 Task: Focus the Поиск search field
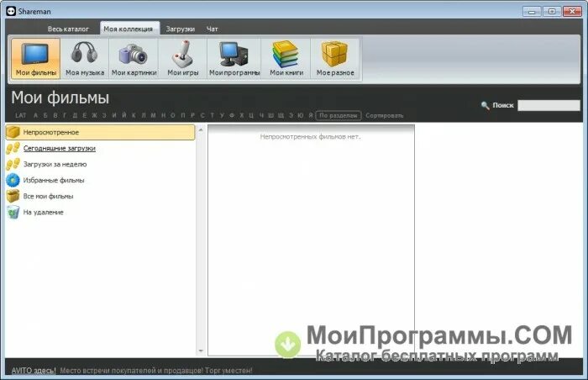[549, 106]
